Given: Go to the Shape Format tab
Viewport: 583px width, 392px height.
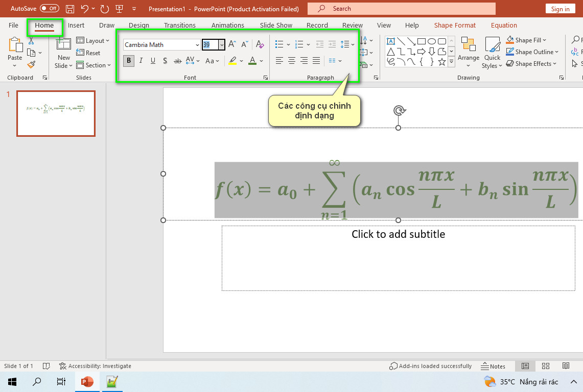Looking at the screenshot, I should coord(455,26).
